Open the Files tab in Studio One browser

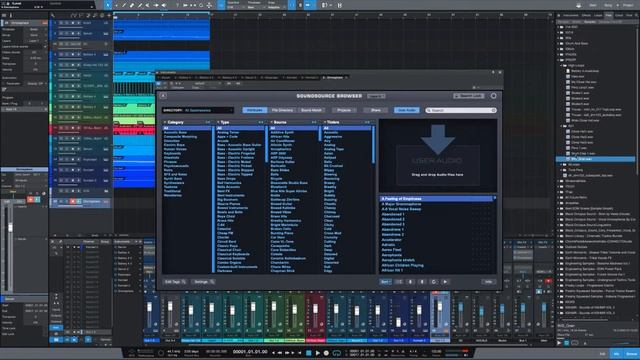pyautogui.click(x=609, y=16)
